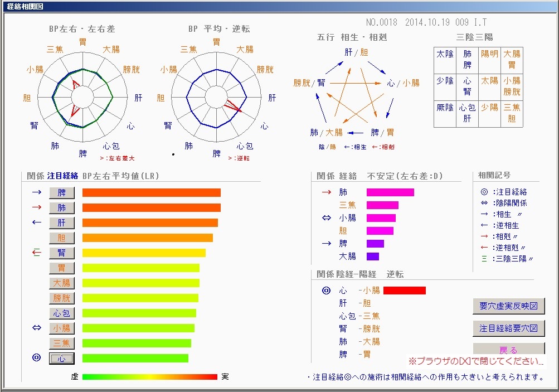The height and width of the screenshot is (392, 559).
Task: Click the BP左右・左右差 radar chart
Action: click(82, 98)
